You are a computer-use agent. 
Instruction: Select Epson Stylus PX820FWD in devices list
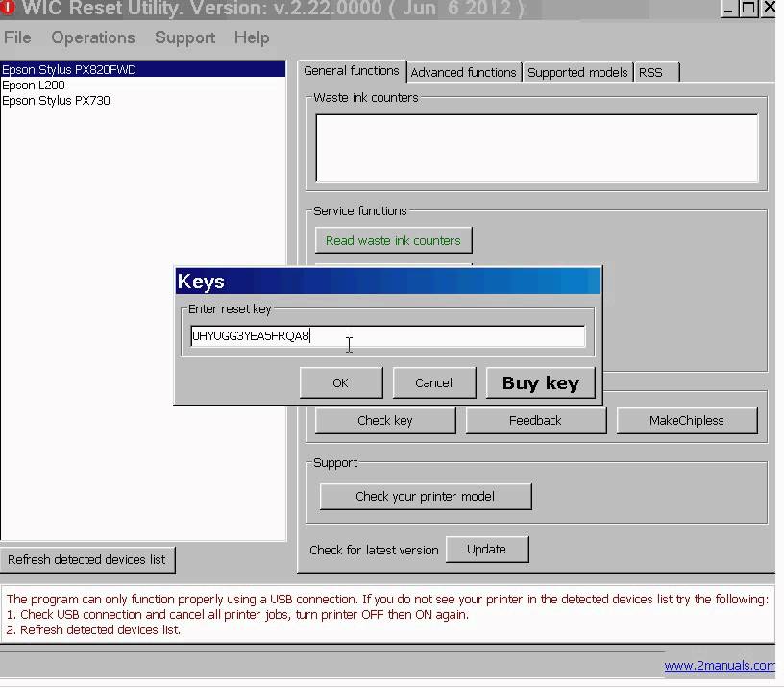tap(143, 69)
